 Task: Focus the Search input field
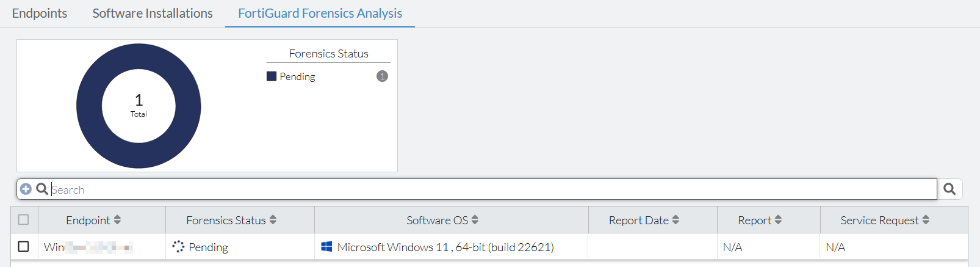point(488,189)
